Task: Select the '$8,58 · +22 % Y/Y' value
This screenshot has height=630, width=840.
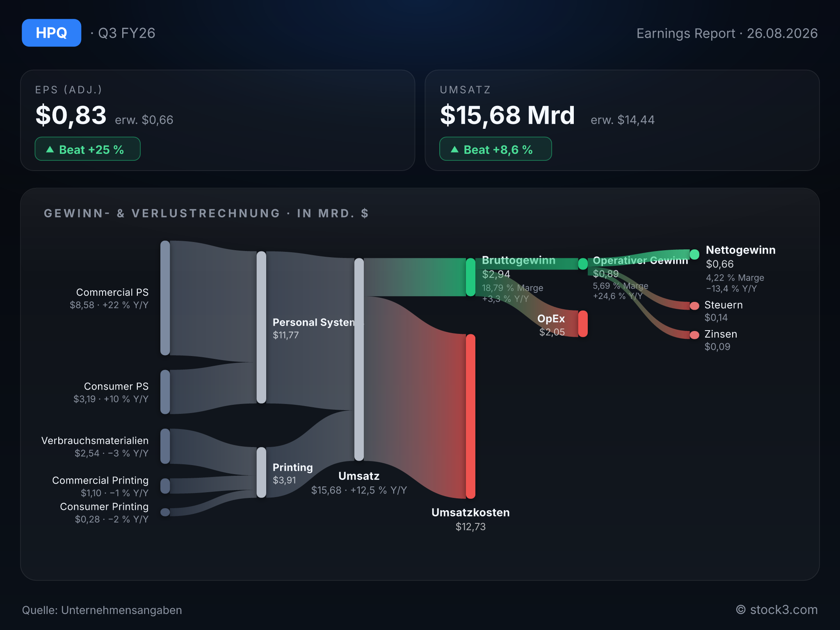Action: (109, 305)
